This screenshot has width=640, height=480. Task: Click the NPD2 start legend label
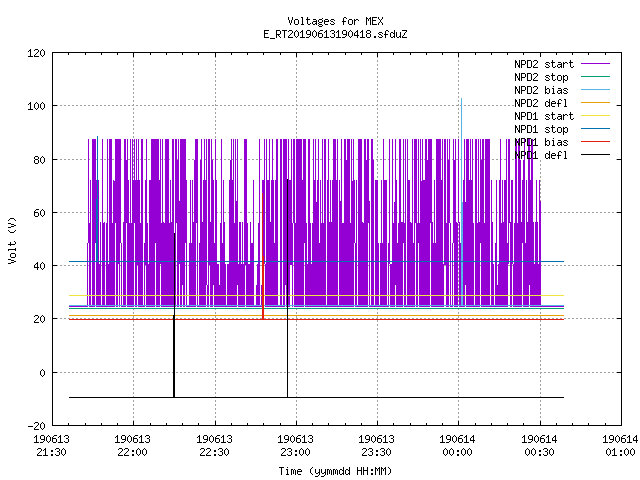[544, 64]
